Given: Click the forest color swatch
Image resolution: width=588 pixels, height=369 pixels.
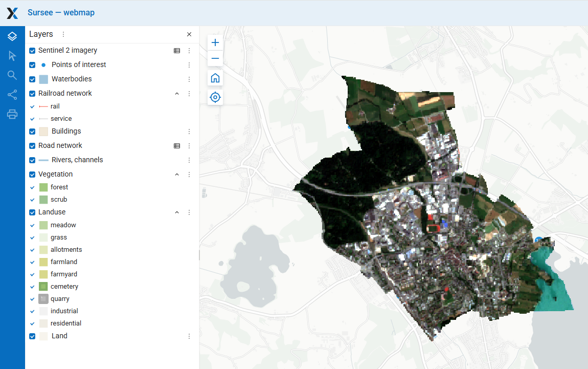Looking at the screenshot, I should (43, 187).
